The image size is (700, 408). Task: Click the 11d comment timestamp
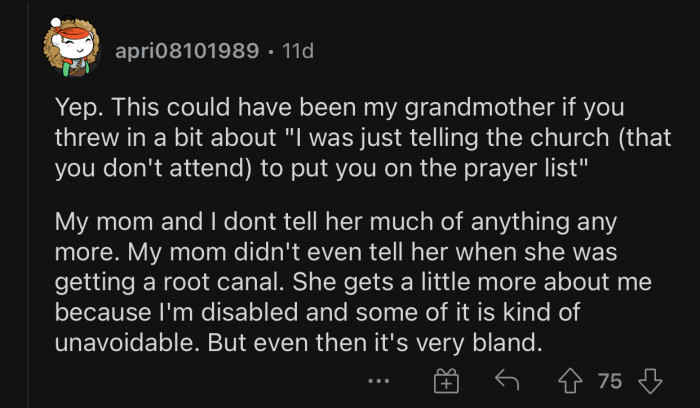297,50
